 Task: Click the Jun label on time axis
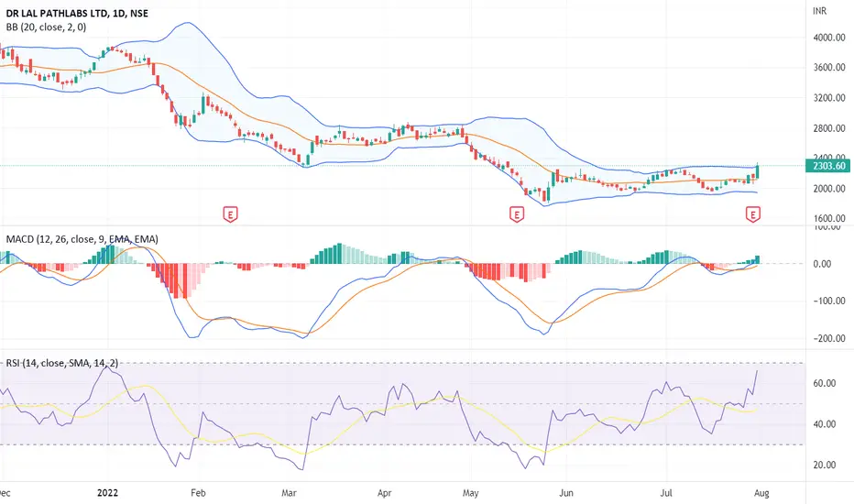pos(566,493)
